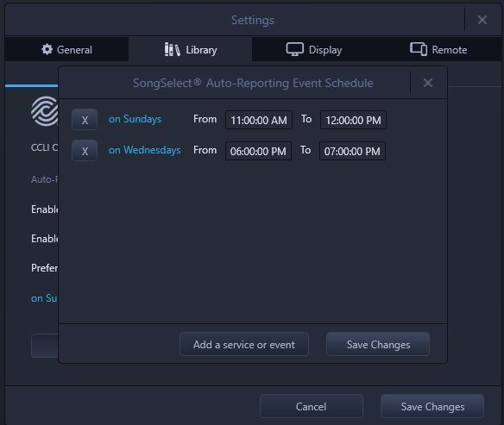Remove the Wednesdays schedule entry
Image resolution: width=504 pixels, height=425 pixels.
(85, 151)
